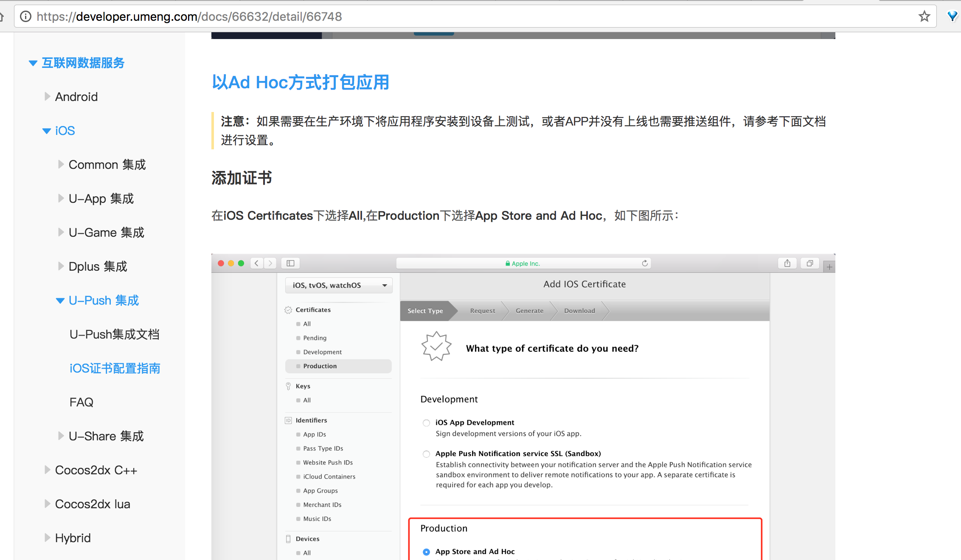Select App Store and Ad Hoc radio
This screenshot has width=961, height=560.
[x=426, y=552]
